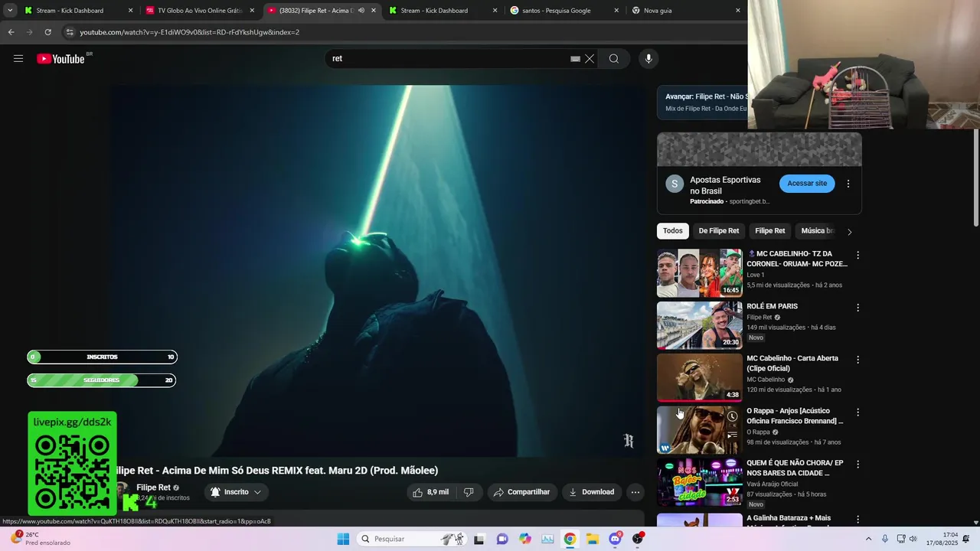980x551 pixels.
Task: Clear the search box with X icon
Action: pyautogui.click(x=590, y=59)
